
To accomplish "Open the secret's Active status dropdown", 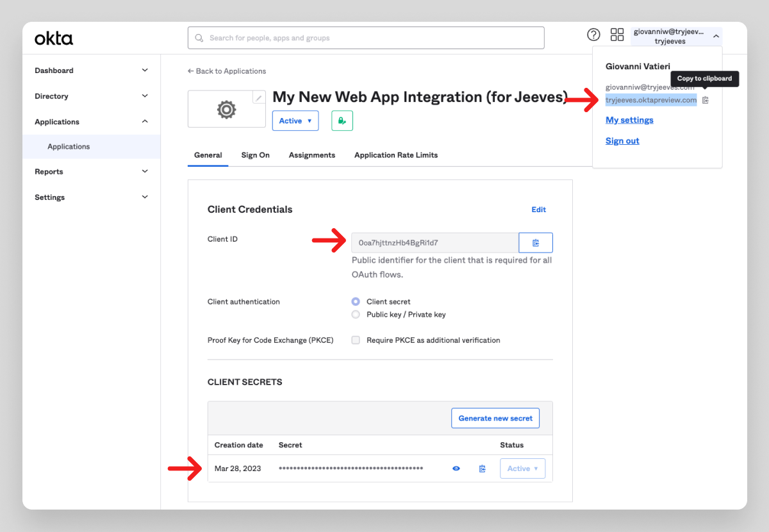I will point(522,469).
